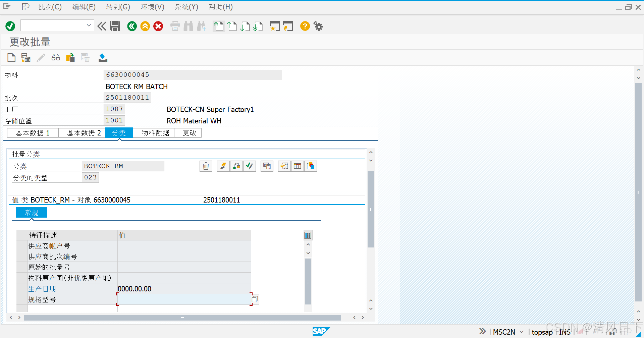Click the 生产日期 characteristic link
The image size is (644, 338).
tap(42, 289)
